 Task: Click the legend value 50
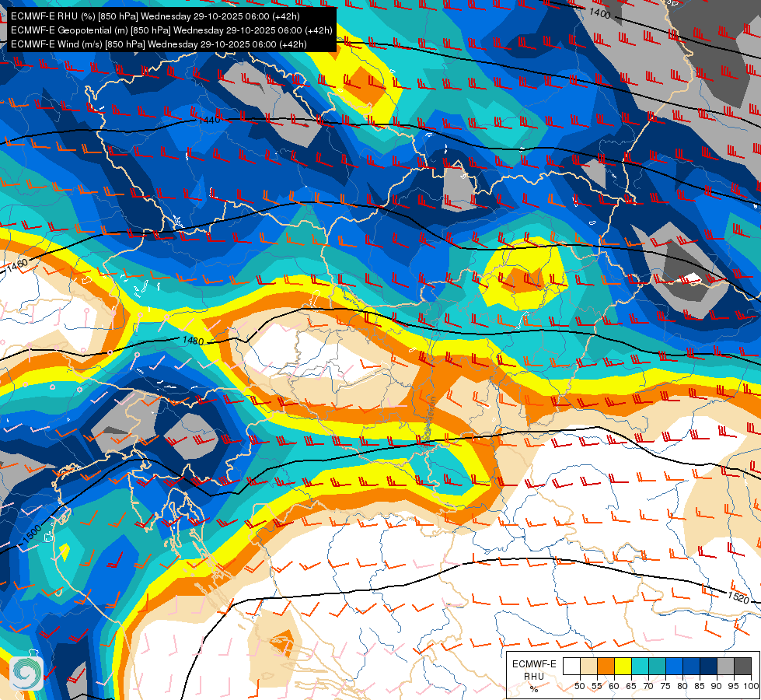pos(579,686)
